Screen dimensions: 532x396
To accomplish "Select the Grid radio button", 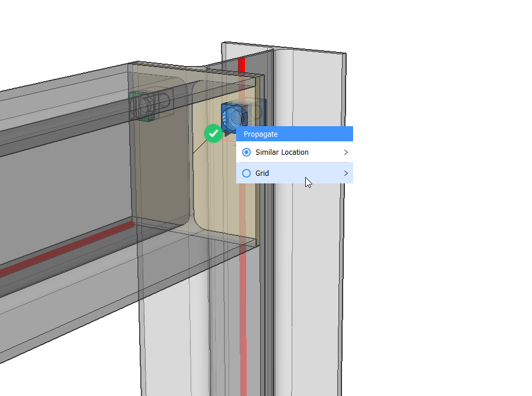I will click(246, 173).
